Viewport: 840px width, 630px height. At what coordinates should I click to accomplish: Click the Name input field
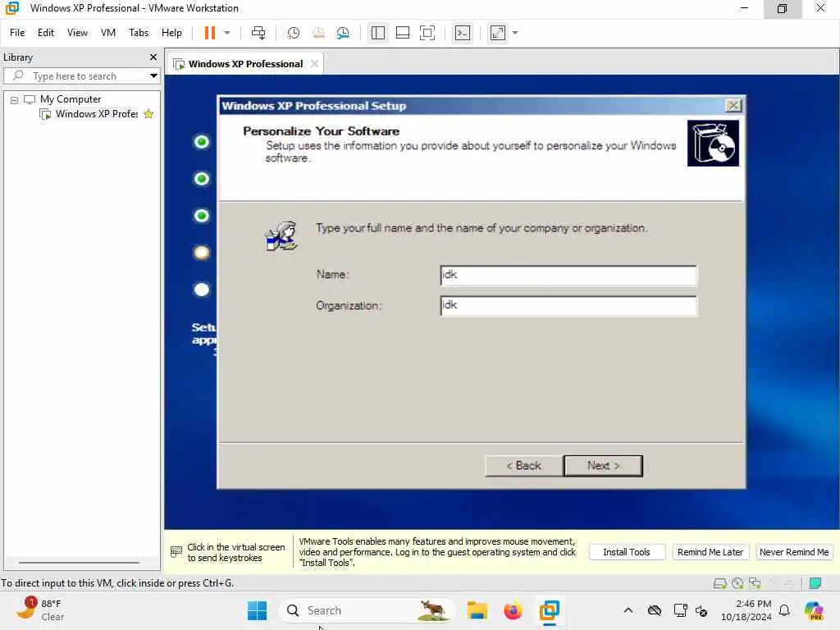pyautogui.click(x=568, y=276)
